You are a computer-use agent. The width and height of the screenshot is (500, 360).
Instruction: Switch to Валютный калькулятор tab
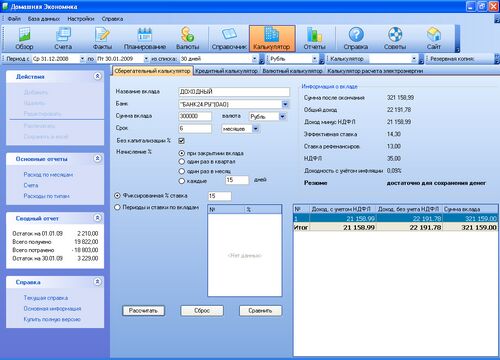pos(293,71)
